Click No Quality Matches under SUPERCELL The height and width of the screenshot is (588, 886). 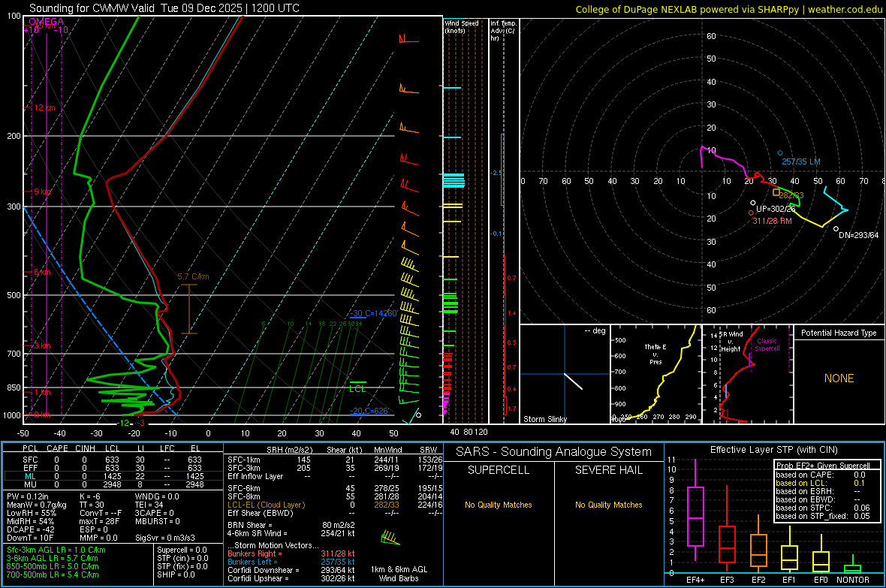click(499, 505)
